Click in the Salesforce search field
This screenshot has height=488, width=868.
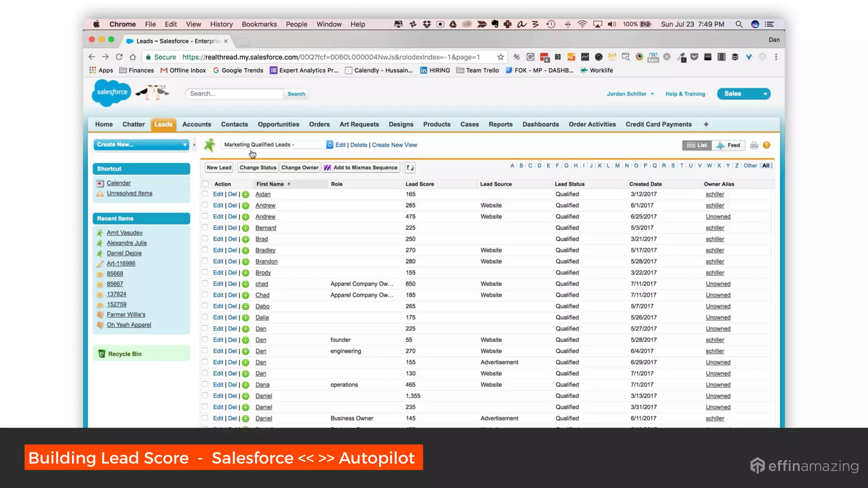tap(235, 94)
